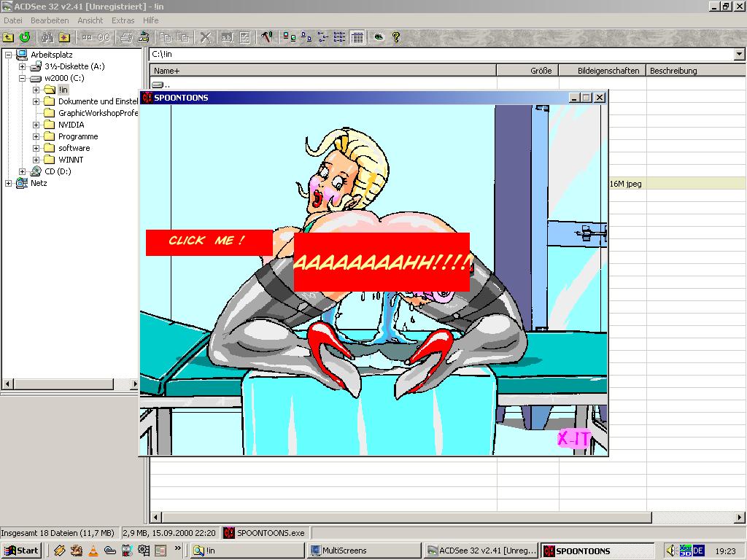Click the properties sheet toolbar icon
The height and width of the screenshot is (560, 747).
[244, 37]
